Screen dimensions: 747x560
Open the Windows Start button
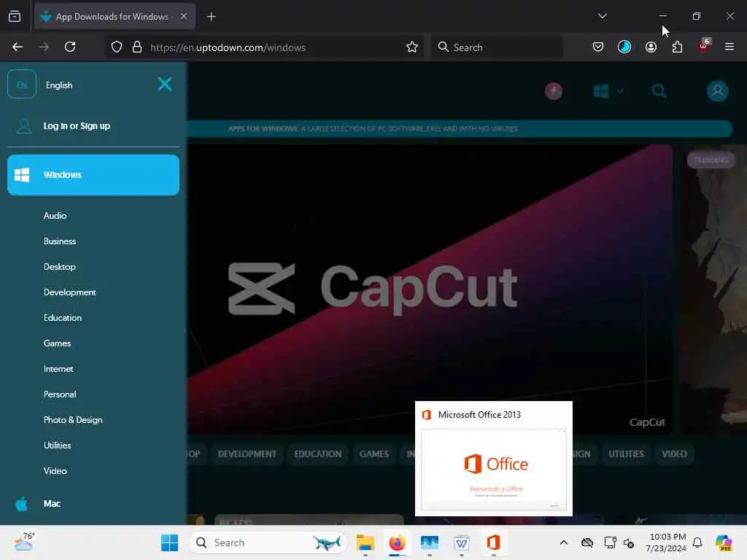(169, 542)
